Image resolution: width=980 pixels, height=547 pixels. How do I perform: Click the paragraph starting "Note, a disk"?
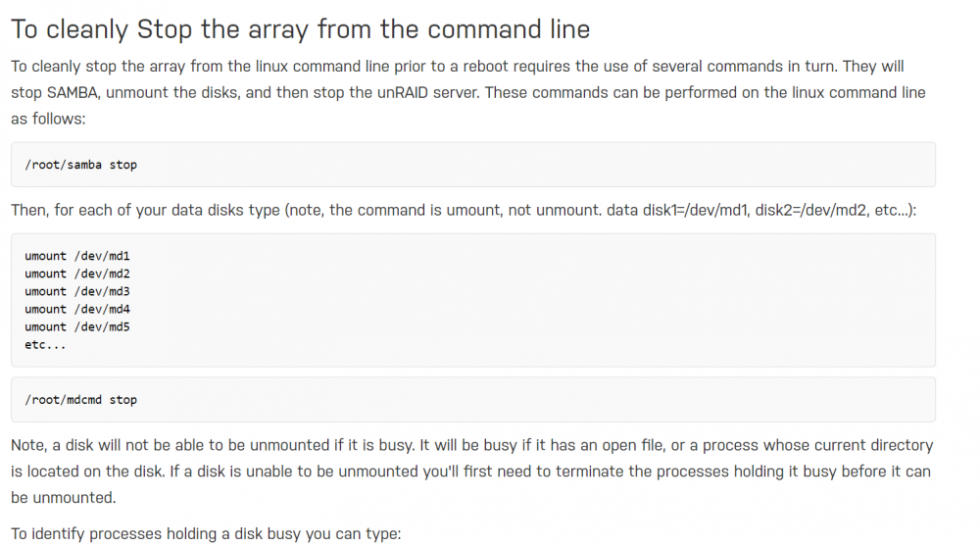tap(472, 472)
